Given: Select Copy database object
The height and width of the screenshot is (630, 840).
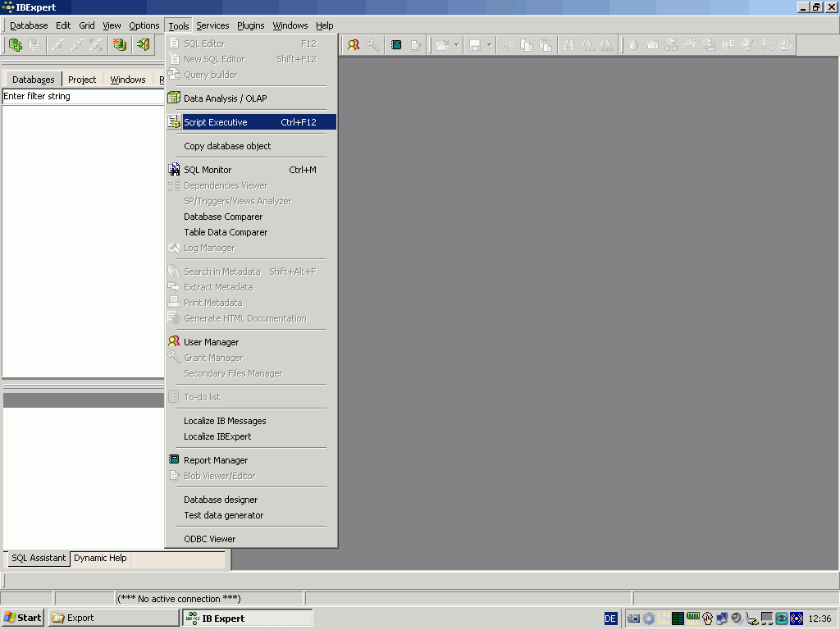Looking at the screenshot, I should tap(251, 146).
